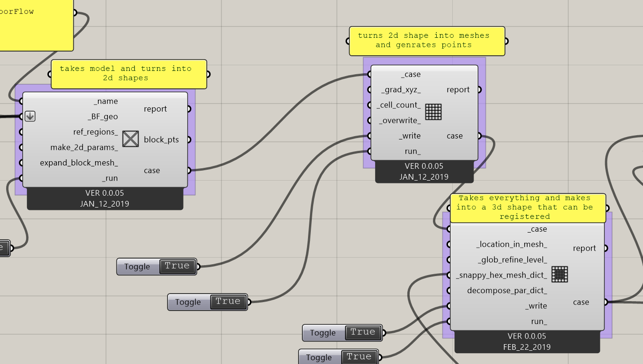The width and height of the screenshot is (643, 364).
Task: Click the _write input below _overwrite_
Action: point(410,136)
